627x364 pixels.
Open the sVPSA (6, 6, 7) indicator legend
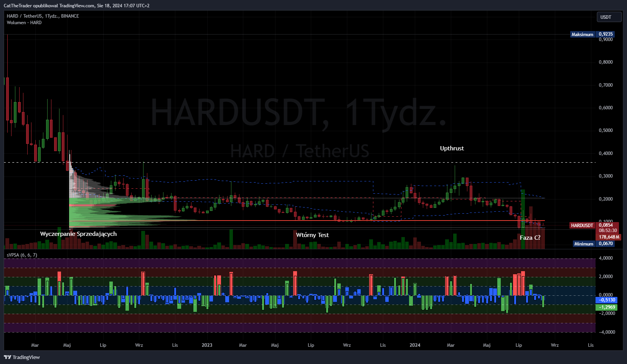point(22,255)
